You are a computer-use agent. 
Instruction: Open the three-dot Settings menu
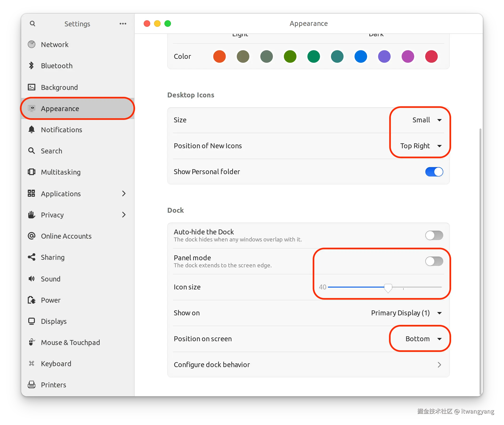(123, 24)
